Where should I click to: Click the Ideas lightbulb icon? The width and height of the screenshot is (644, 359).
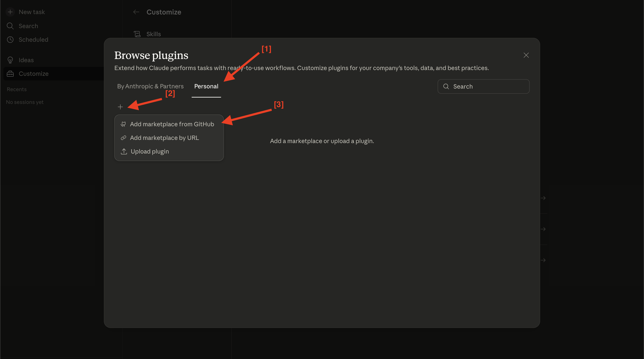click(x=10, y=60)
